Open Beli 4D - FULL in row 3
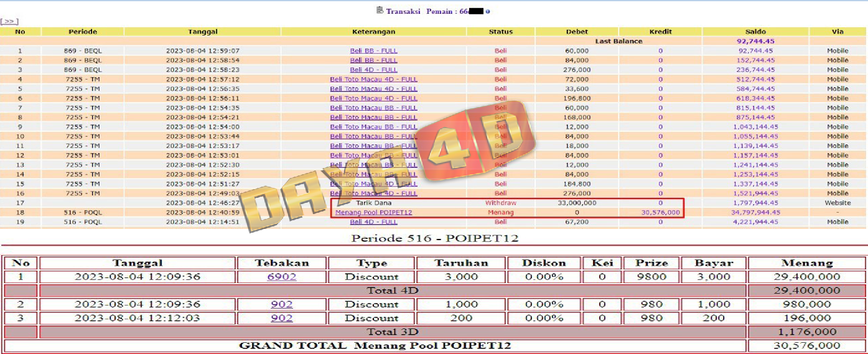The width and height of the screenshot is (868, 354). 373,70
